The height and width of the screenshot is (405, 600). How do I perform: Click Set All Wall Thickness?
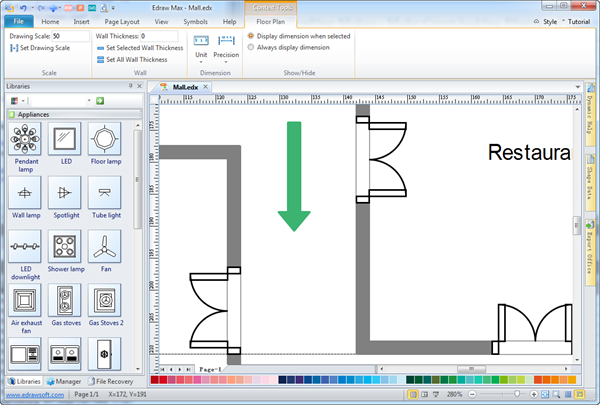click(135, 60)
